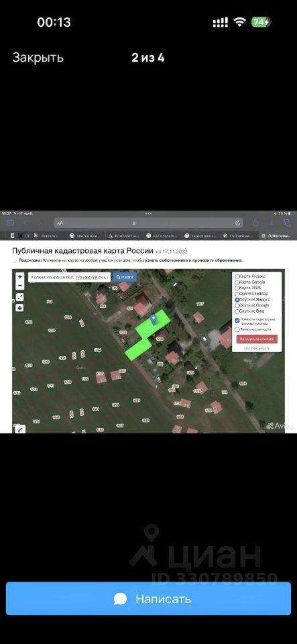Zoom in the map with plus button

point(19,277)
